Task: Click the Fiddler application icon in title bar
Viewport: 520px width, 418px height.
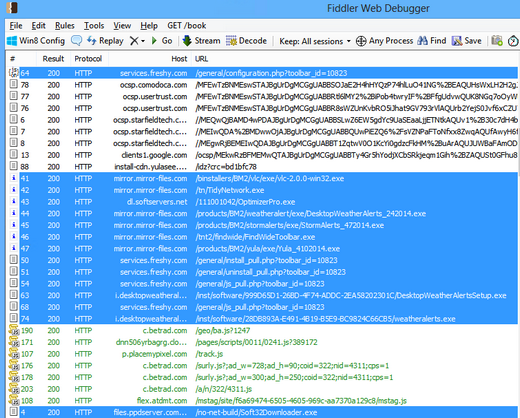Action: click(12, 8)
